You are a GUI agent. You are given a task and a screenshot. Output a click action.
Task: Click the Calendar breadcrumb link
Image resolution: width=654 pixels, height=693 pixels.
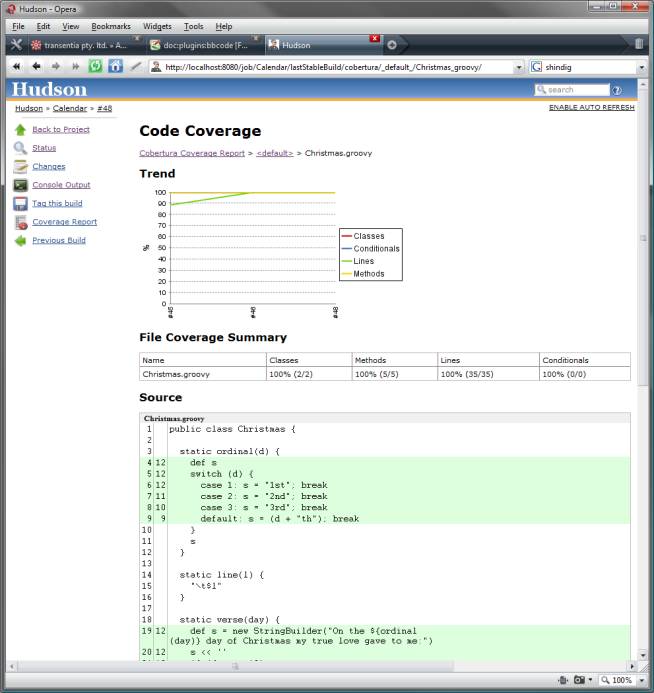tap(70, 109)
